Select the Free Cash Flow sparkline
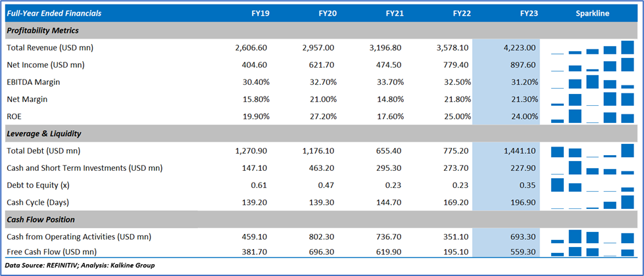644x276 pixels. (x=592, y=252)
